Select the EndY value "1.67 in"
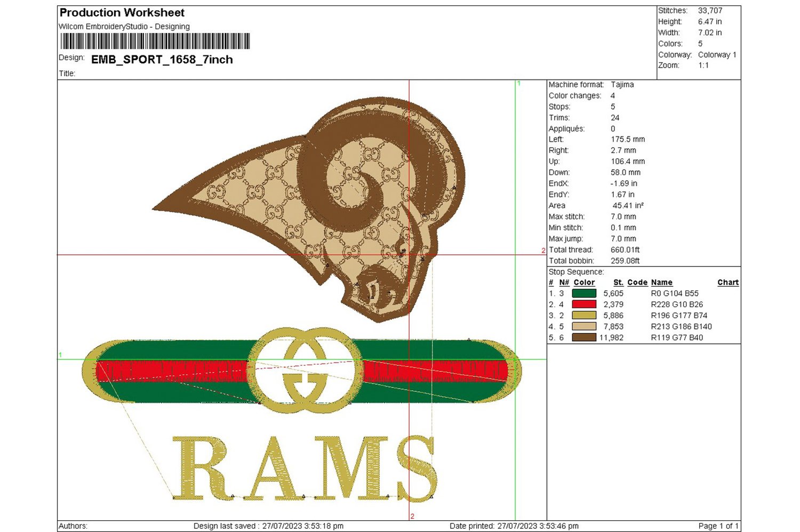Screen dimensions: 800x532 pos(622,195)
